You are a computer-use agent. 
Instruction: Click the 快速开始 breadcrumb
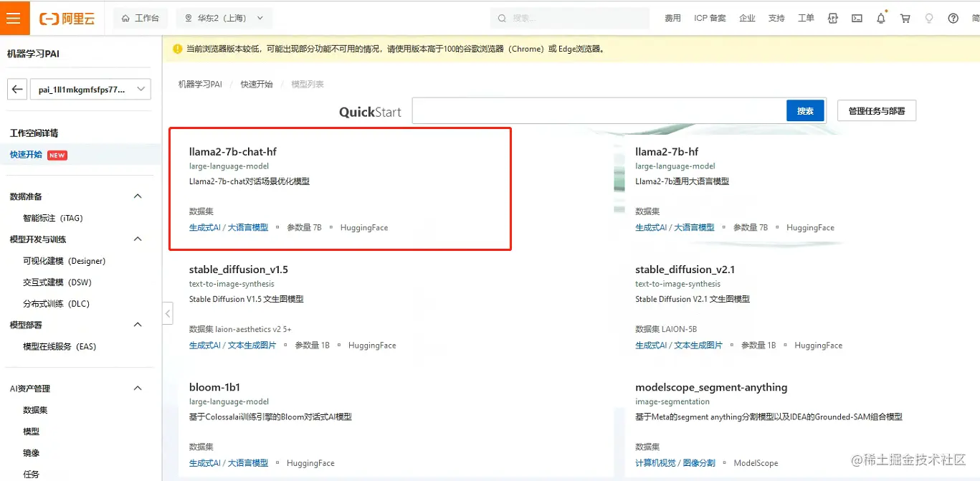point(257,85)
